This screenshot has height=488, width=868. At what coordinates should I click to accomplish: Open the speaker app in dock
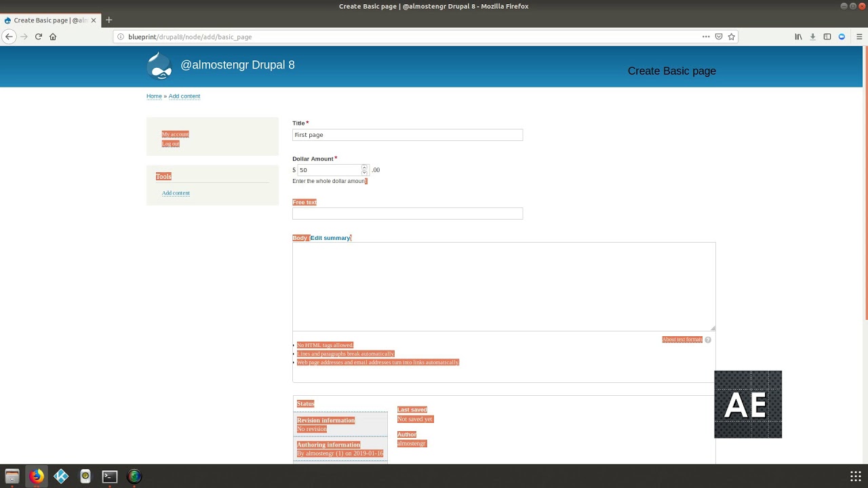click(x=85, y=476)
